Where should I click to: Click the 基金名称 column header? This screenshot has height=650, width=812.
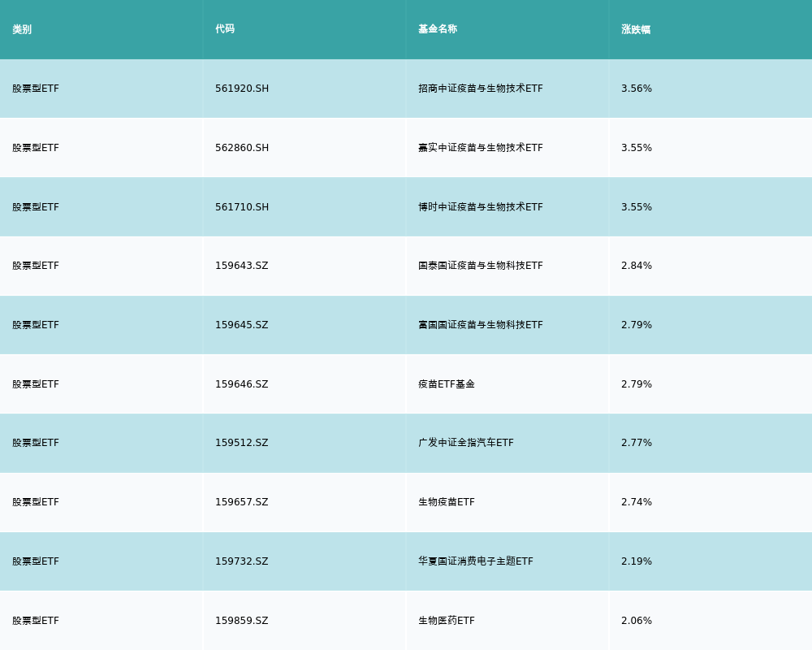(438, 29)
